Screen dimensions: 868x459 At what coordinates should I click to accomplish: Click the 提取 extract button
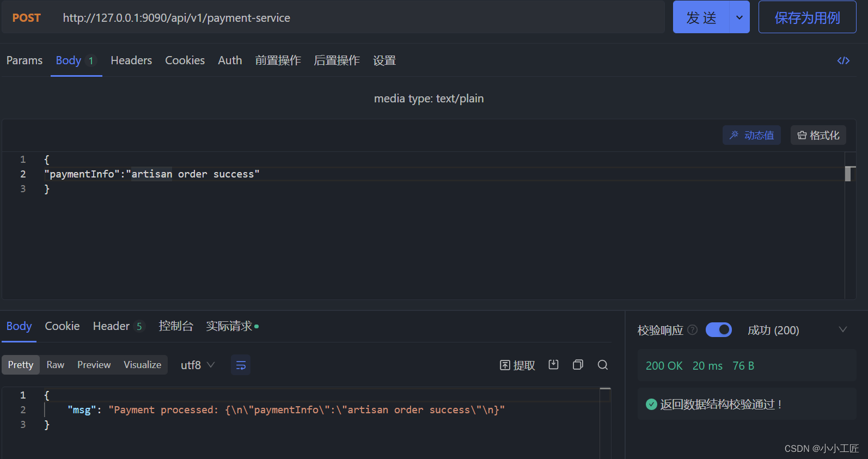pos(517,365)
